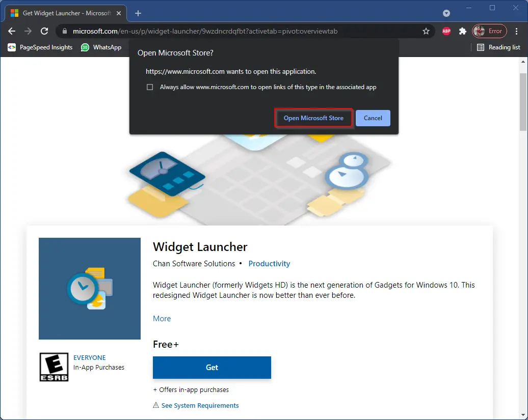The image size is (528, 420).
Task: Click the padlock site info icon
Action: (x=65, y=31)
